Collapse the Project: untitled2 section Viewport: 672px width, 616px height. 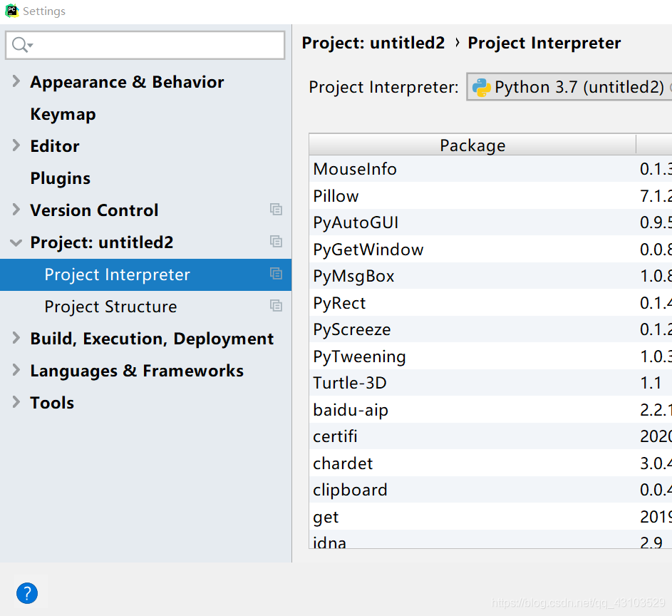click(x=16, y=242)
